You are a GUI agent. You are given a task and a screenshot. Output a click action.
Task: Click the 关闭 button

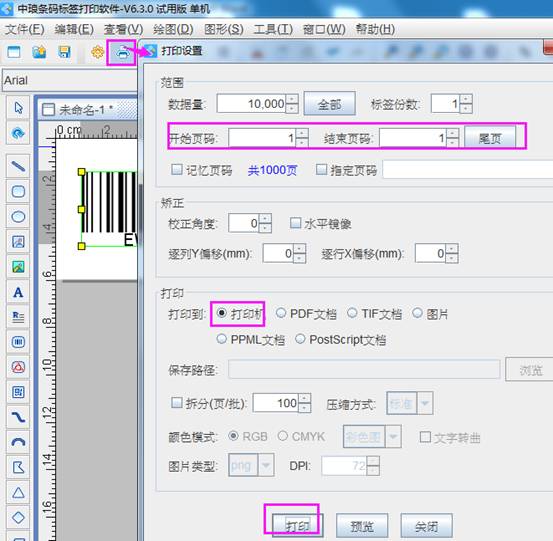426,525
